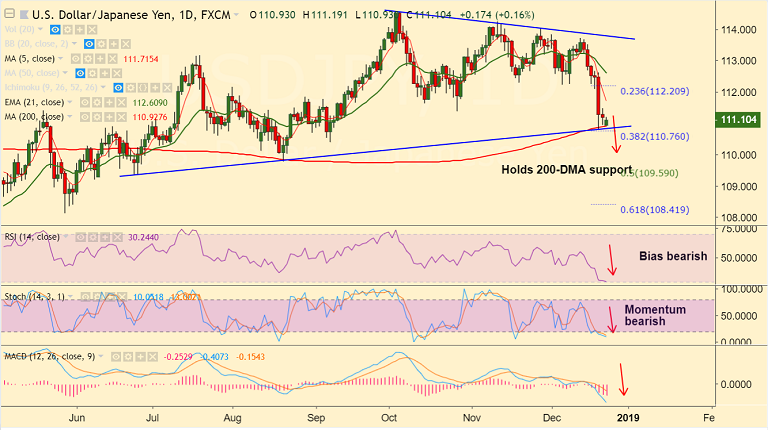Open settings gear for MA (50, close)
Image resolution: width=768 pixels, height=430 pixels.
[93, 73]
